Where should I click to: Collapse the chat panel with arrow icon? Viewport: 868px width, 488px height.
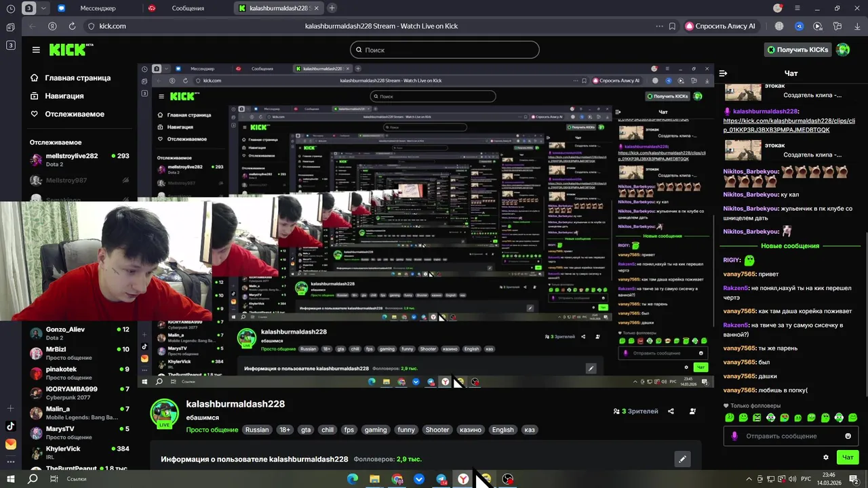click(x=723, y=73)
